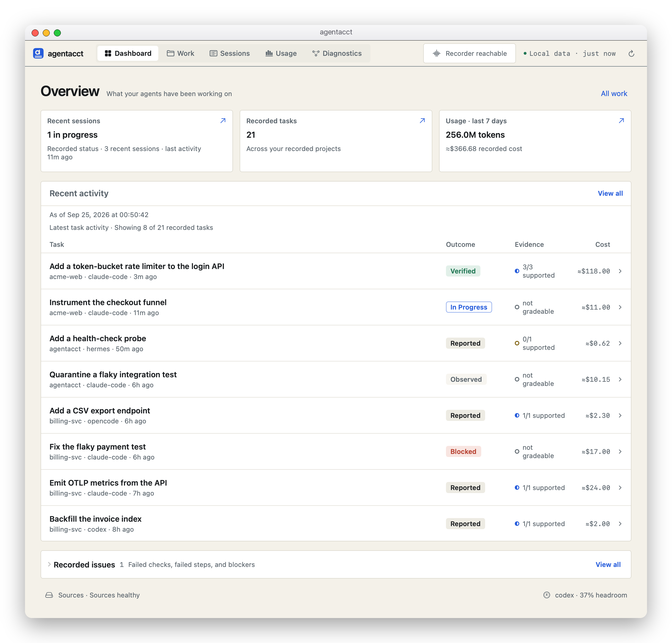Open the CSV export endpoint row chevron
This screenshot has width=672, height=643.
tap(620, 415)
